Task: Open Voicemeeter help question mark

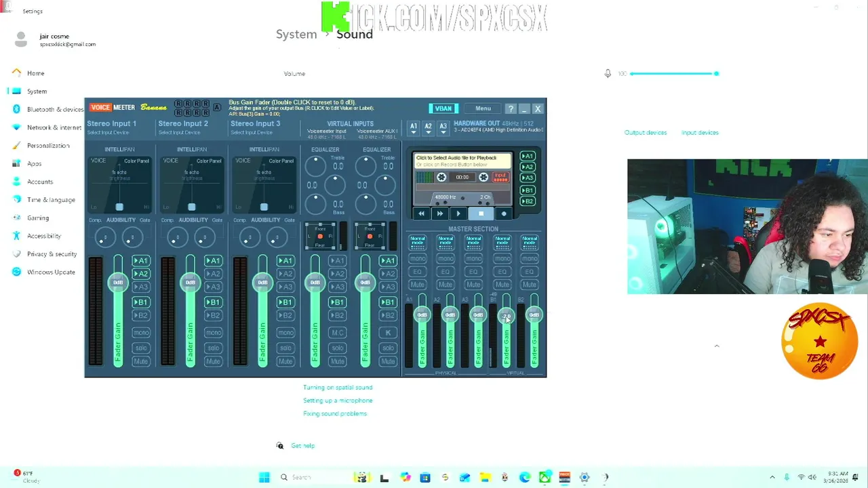Action: (x=511, y=108)
